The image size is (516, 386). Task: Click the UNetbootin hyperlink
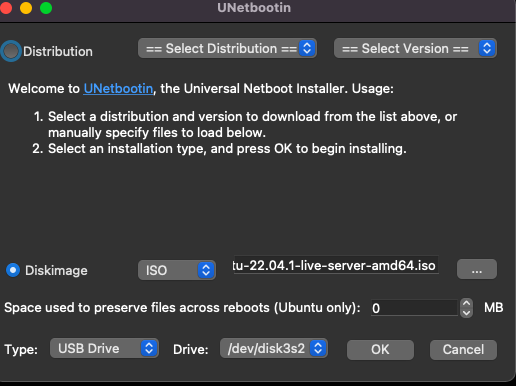coord(118,89)
